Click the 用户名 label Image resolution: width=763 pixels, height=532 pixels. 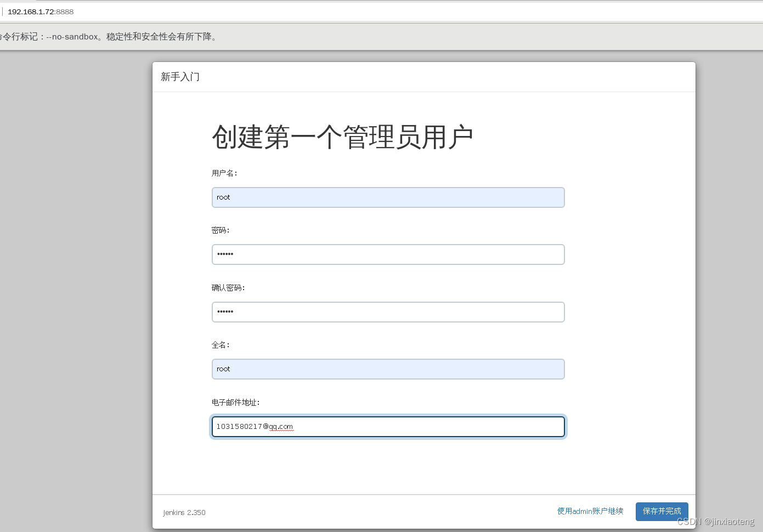click(224, 173)
